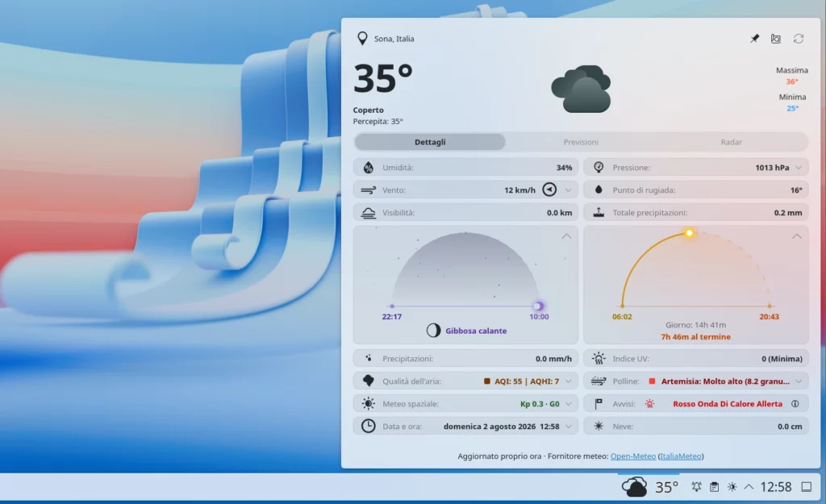Refresh the weather data
The height and width of the screenshot is (504, 826).
[799, 39]
